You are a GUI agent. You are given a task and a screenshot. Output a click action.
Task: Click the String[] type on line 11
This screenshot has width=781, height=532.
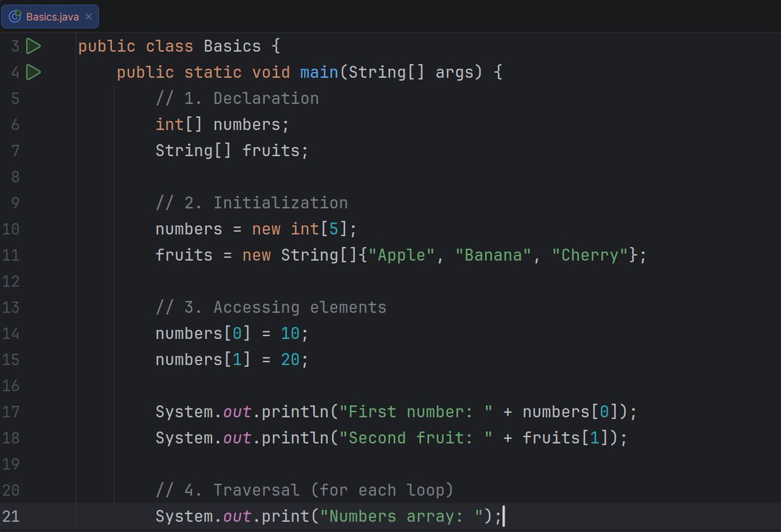(319, 256)
